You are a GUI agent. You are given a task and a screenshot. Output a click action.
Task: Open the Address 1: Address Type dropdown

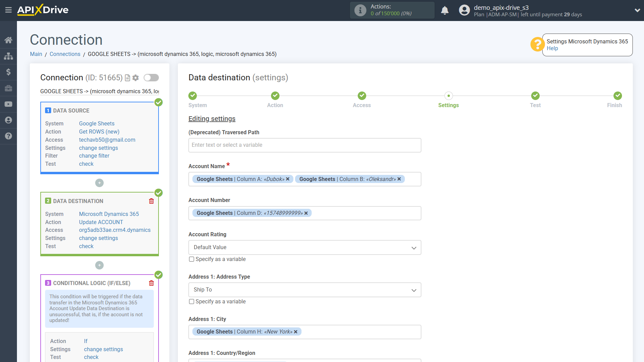(x=305, y=290)
